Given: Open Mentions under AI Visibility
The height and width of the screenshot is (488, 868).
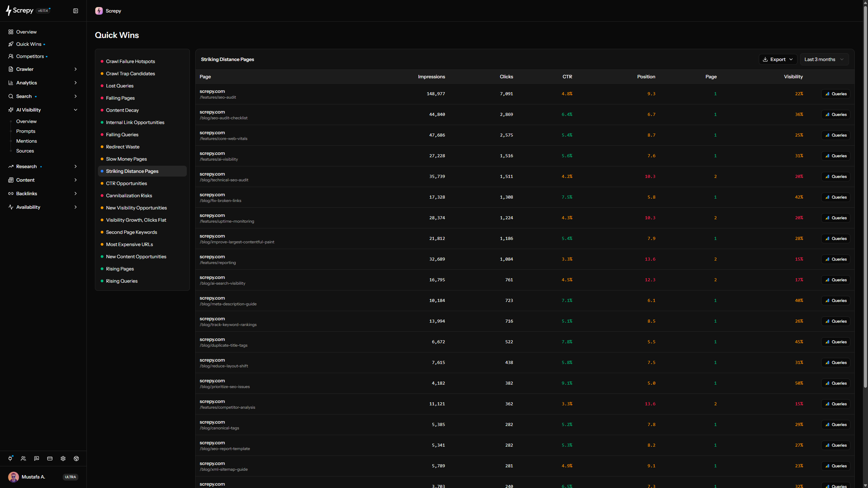Looking at the screenshot, I should tap(26, 141).
